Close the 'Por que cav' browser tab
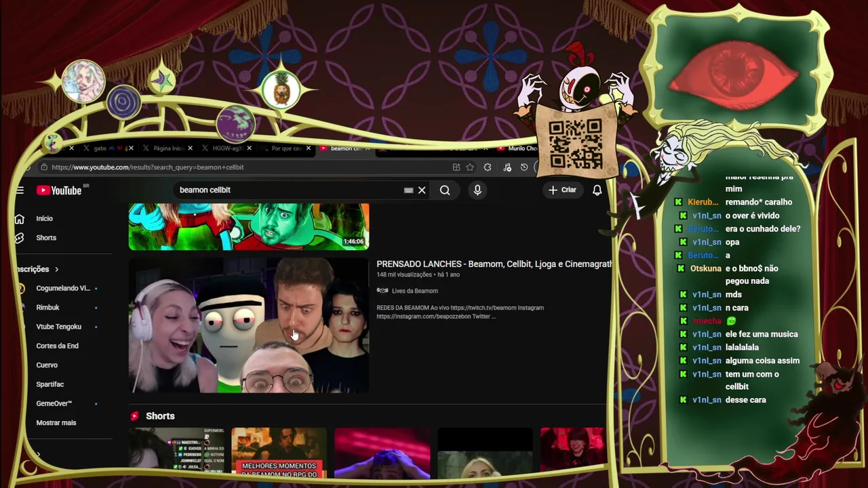The height and width of the screenshot is (488, 868). coord(308,148)
